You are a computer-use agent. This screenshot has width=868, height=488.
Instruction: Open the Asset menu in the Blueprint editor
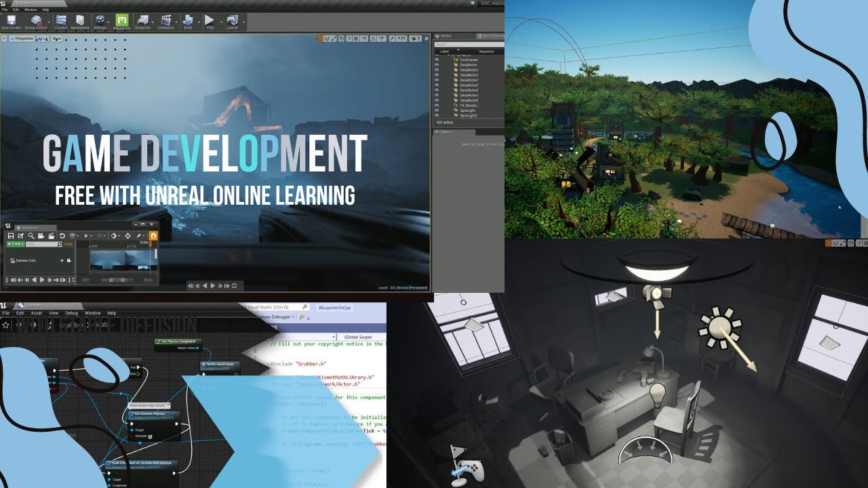pyautogui.click(x=37, y=313)
